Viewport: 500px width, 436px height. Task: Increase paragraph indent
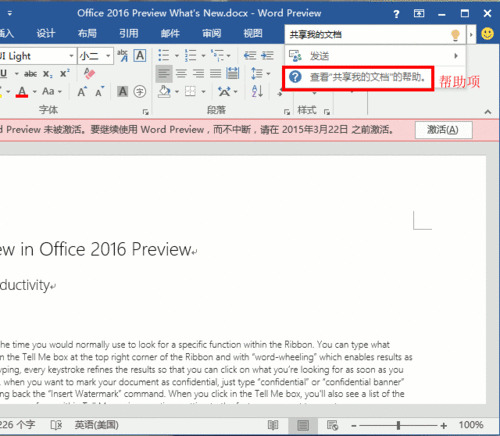point(267,55)
